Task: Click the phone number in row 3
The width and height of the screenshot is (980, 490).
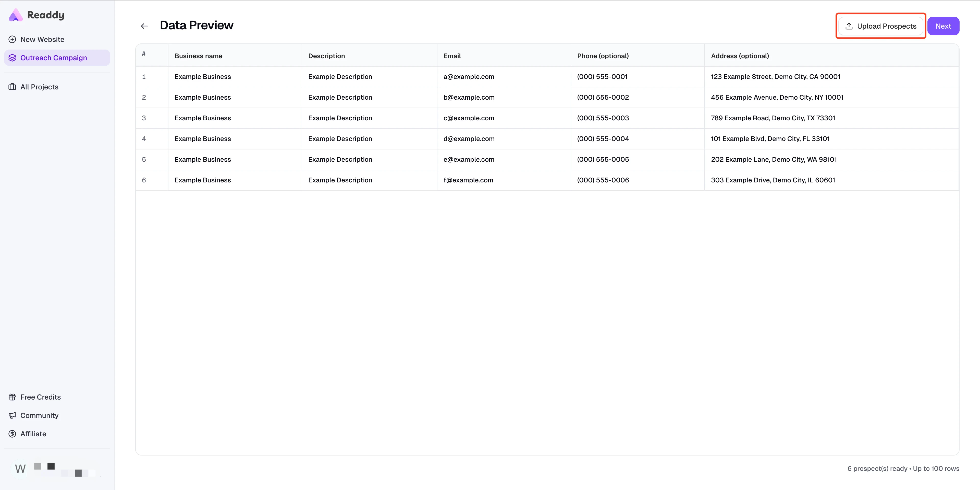Action: [x=603, y=118]
